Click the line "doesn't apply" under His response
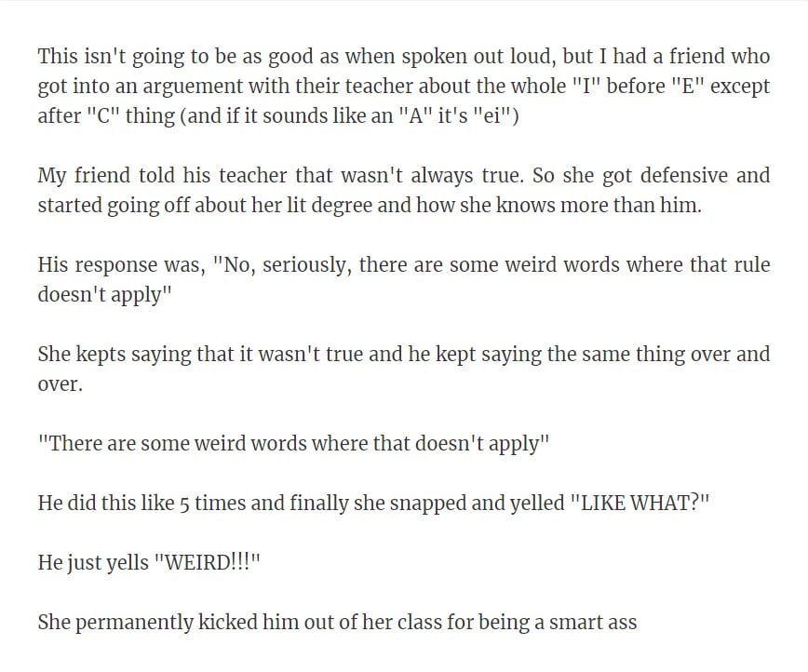 (104, 295)
